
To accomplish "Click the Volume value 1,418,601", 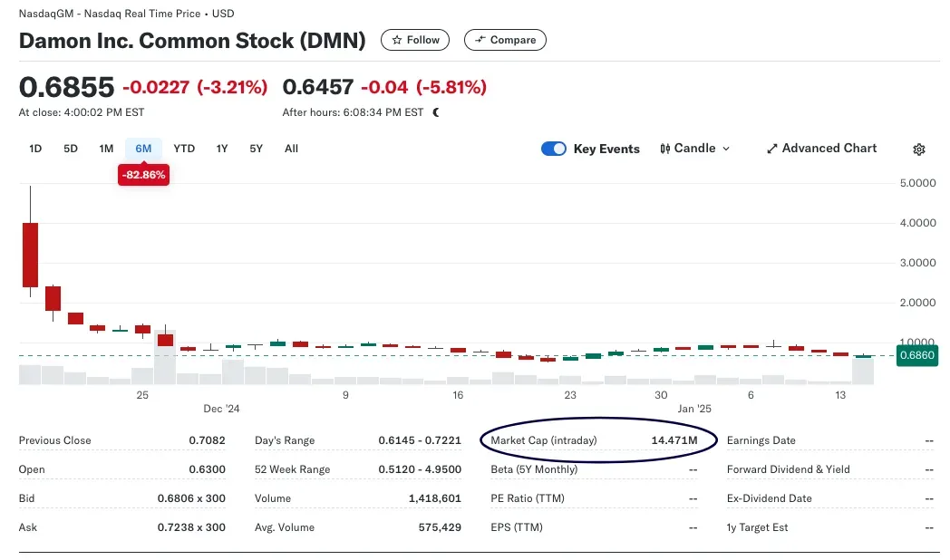I will tap(435, 499).
